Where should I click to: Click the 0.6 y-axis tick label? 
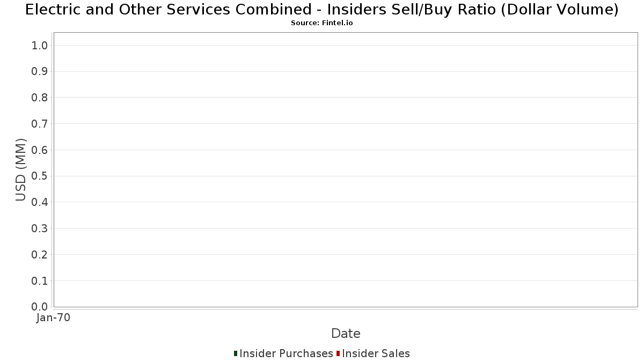point(40,150)
